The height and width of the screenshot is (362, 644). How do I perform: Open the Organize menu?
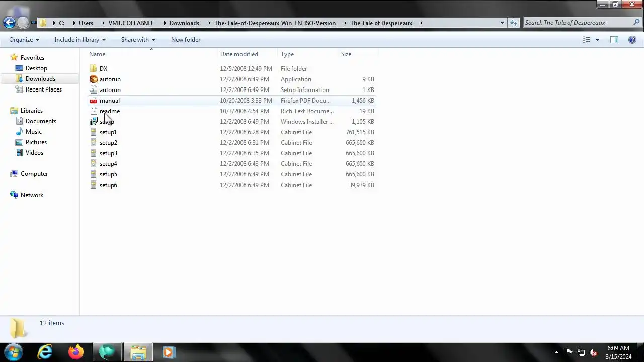(x=24, y=40)
